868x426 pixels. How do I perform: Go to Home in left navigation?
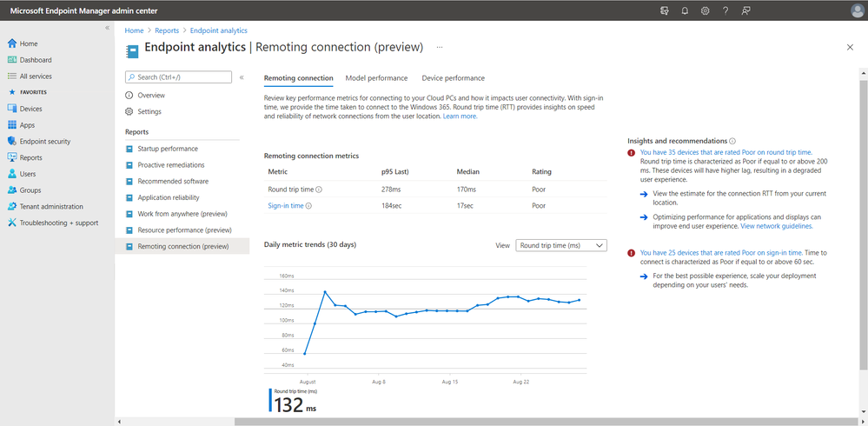29,43
